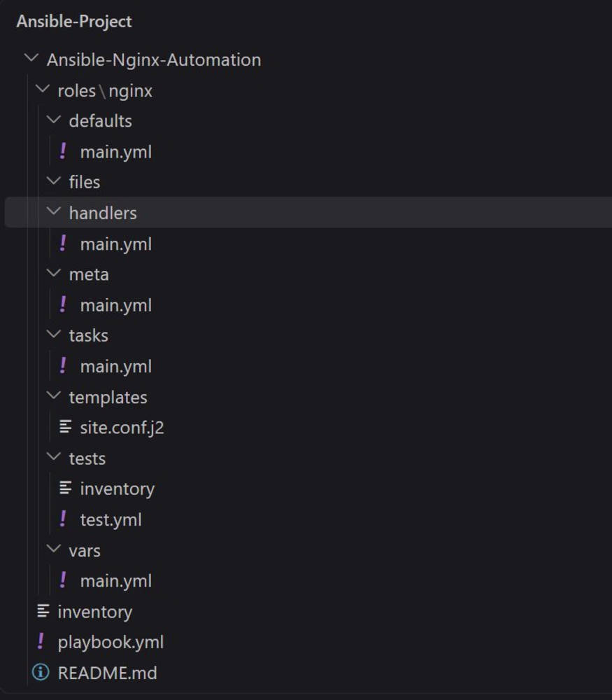This screenshot has height=700, width=612.
Task: Collapse the vars folder chevron
Action: pos(54,549)
